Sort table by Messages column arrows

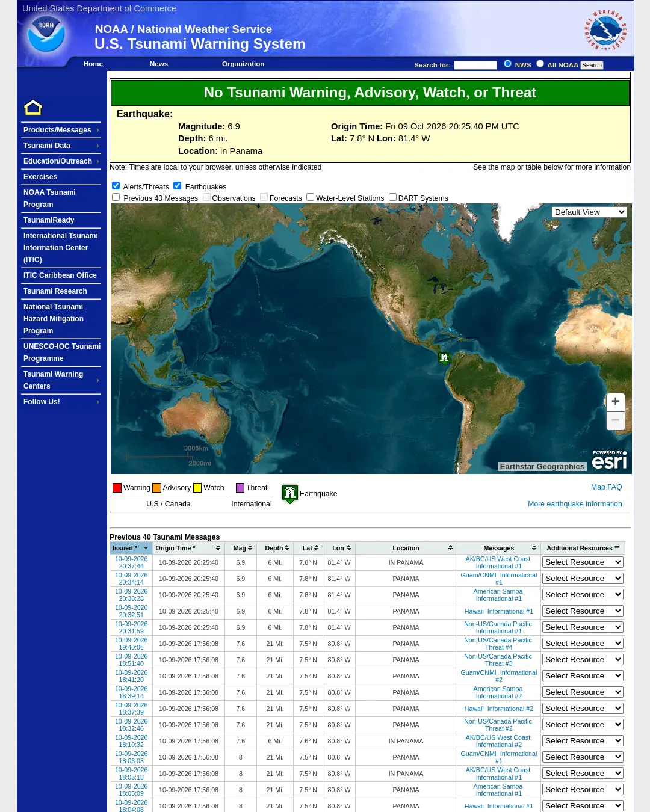(x=534, y=548)
